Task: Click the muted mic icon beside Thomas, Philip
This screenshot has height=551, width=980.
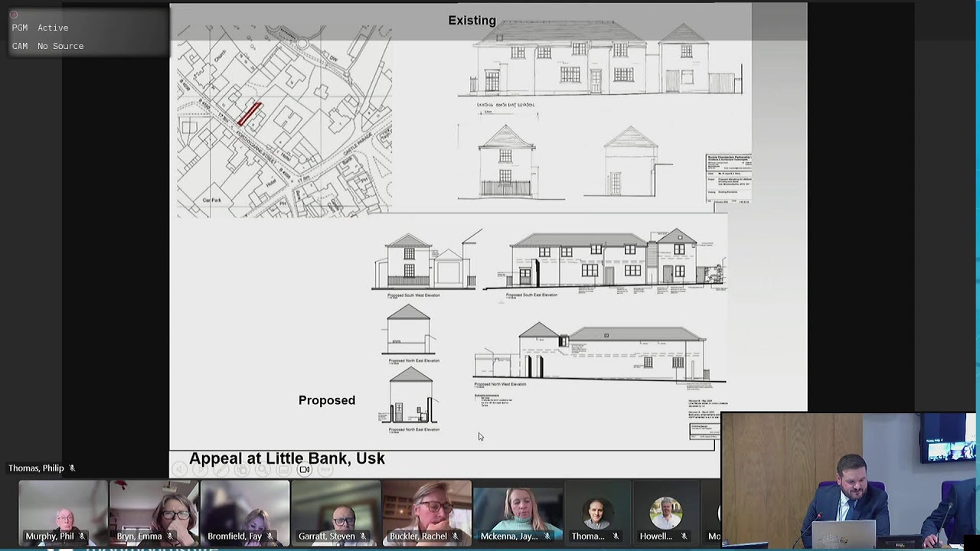Action: (72, 468)
